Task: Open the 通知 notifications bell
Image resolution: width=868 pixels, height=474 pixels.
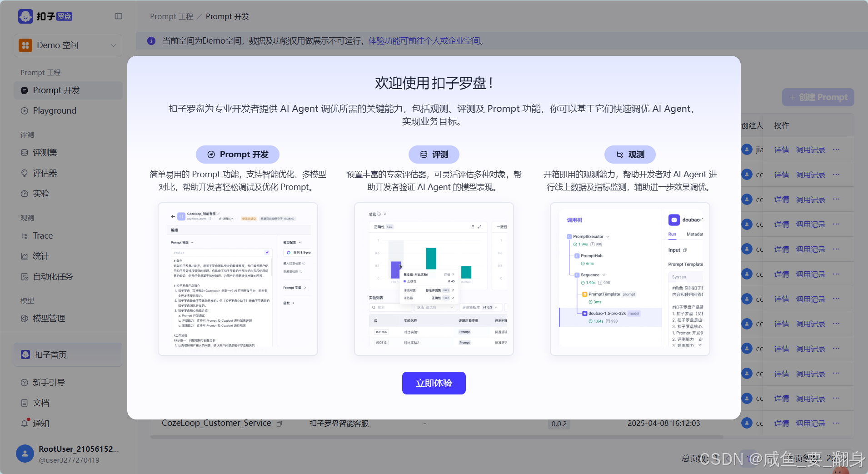Action: [40, 424]
